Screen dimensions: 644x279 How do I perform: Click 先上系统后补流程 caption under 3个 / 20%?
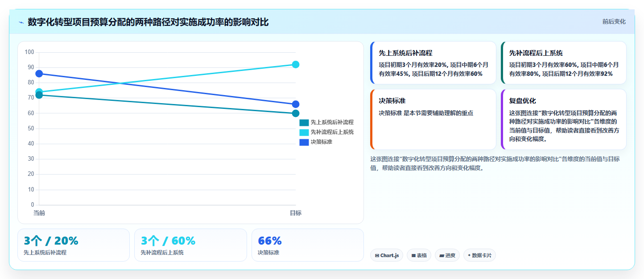coord(45,253)
